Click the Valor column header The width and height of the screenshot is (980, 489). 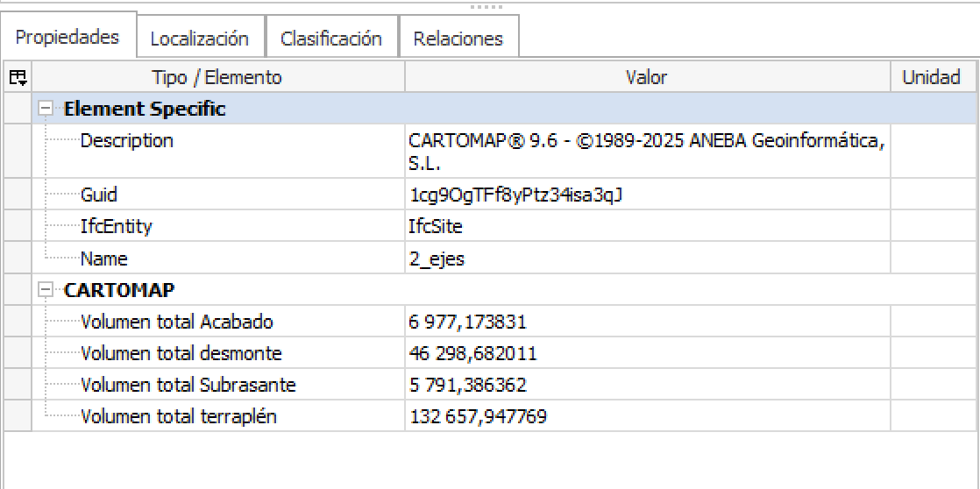(647, 77)
